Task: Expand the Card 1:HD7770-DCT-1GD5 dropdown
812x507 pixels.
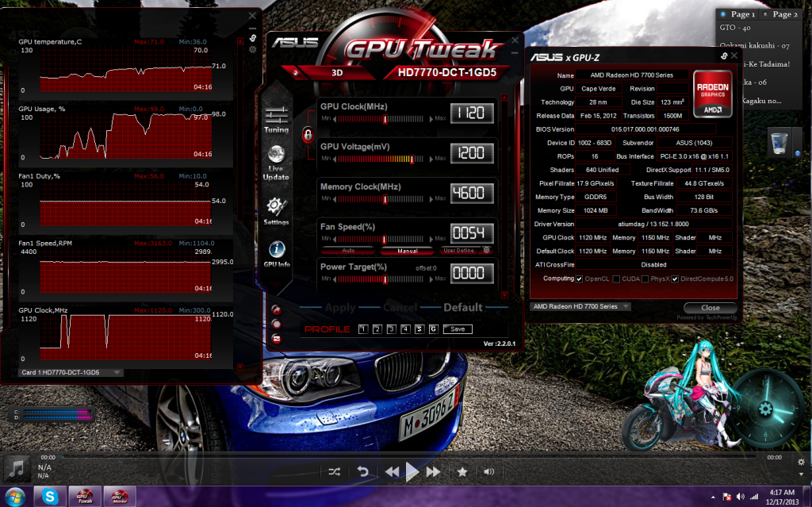Action: pos(71,372)
